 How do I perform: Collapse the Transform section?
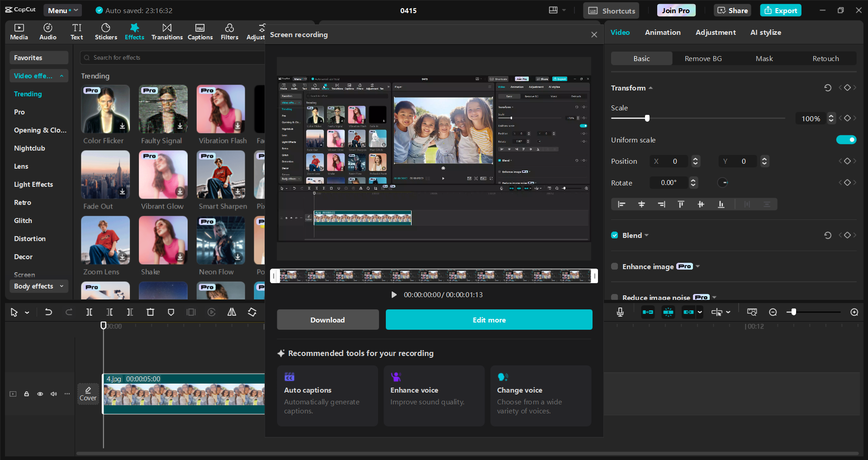[650, 88]
